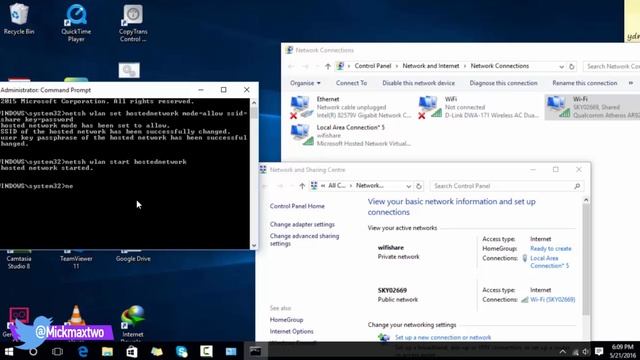Open the Recycle Bin desktop icon
This screenshot has height=360, width=640.
(x=18, y=18)
